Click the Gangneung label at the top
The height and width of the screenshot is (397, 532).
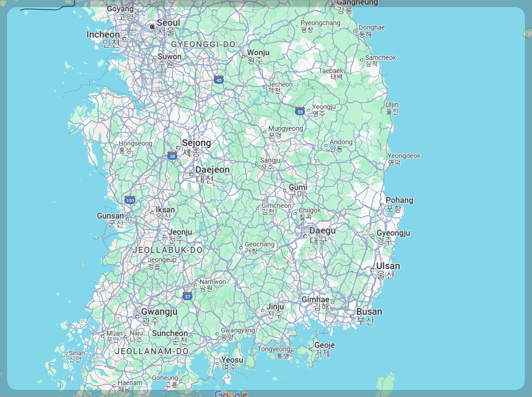pos(357,2)
